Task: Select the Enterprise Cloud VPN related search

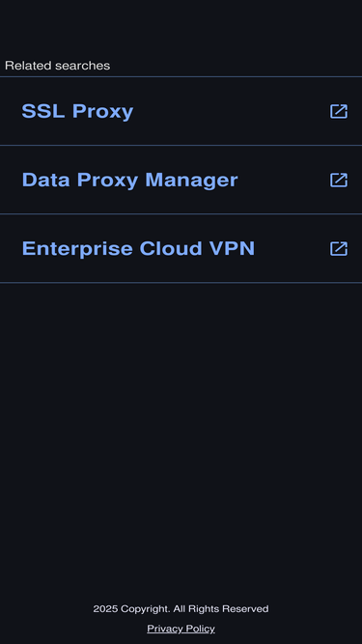Action: (x=181, y=248)
